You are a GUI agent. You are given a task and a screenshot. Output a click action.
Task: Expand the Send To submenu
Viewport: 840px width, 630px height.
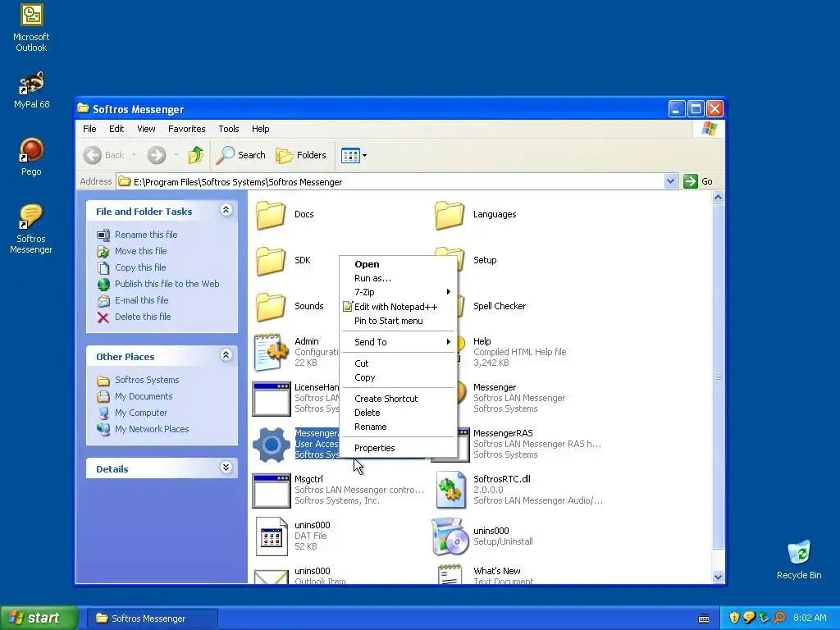coord(398,342)
